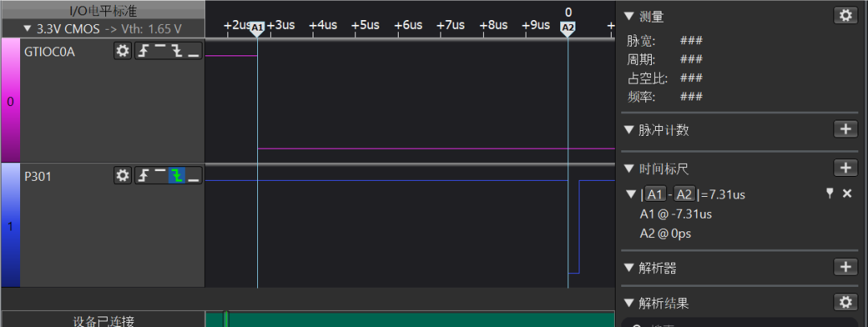Set rising edge trigger on GTIOC0A

(143, 51)
